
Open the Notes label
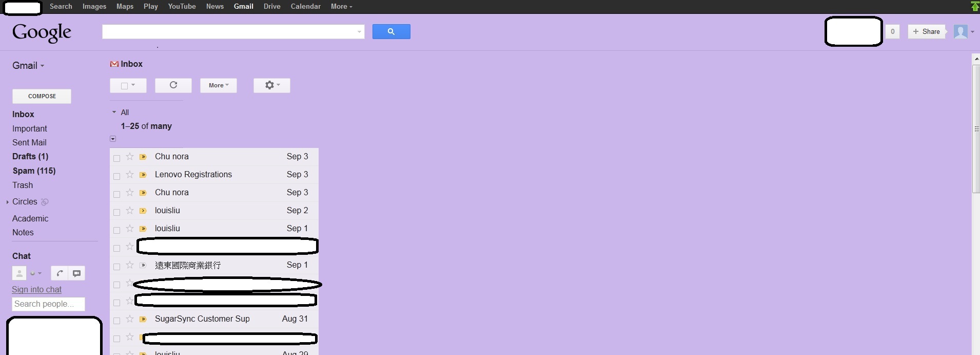pos(23,233)
